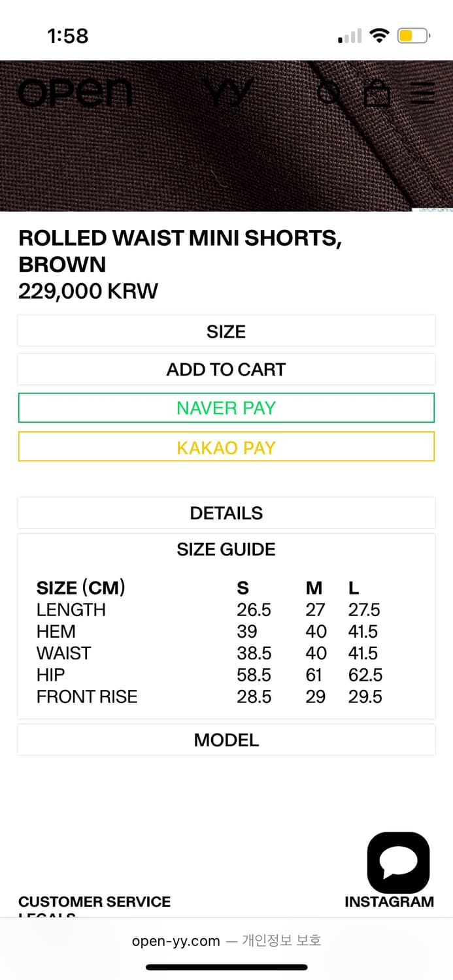Collapse the SIZE GUIDE section
Image resolution: width=453 pixels, height=980 pixels.
tap(226, 549)
